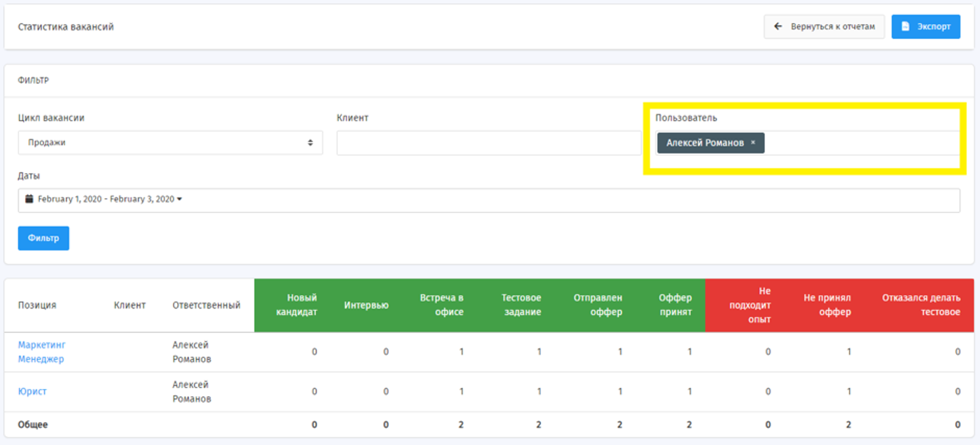Viewport: 980px width, 445px height.
Task: Click the Не подходит опыт column header
Action: coord(750,305)
